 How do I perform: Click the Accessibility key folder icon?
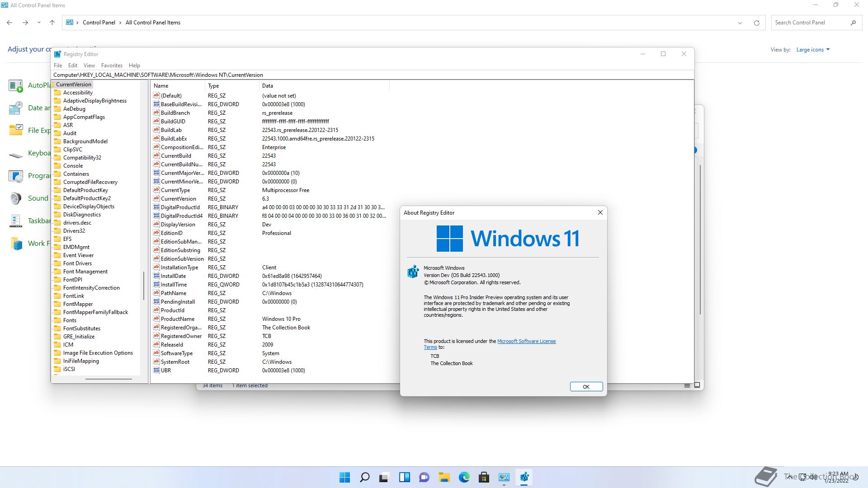[x=57, y=93]
